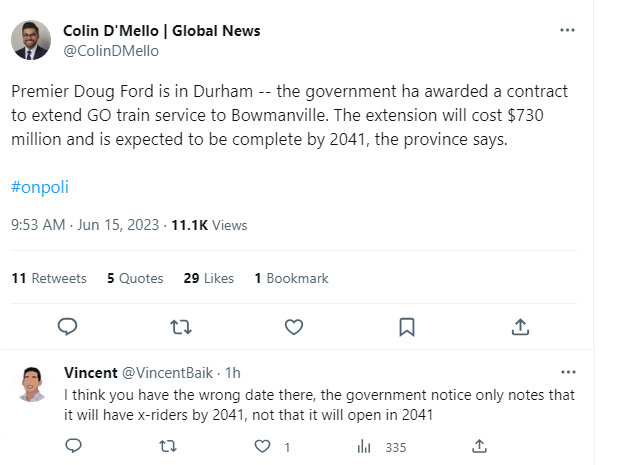
Task: Open Colin D'Mello's profile picture
Action: click(x=31, y=40)
